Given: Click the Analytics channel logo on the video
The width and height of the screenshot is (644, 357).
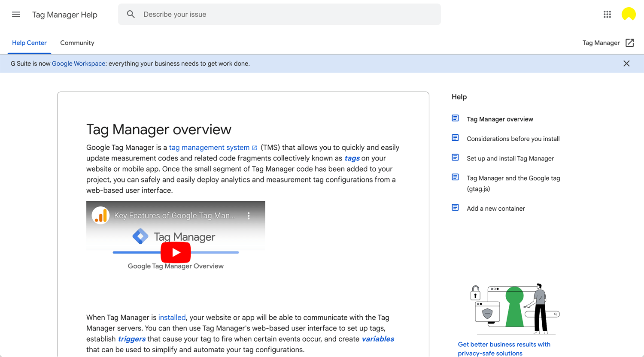Looking at the screenshot, I should pos(100,215).
